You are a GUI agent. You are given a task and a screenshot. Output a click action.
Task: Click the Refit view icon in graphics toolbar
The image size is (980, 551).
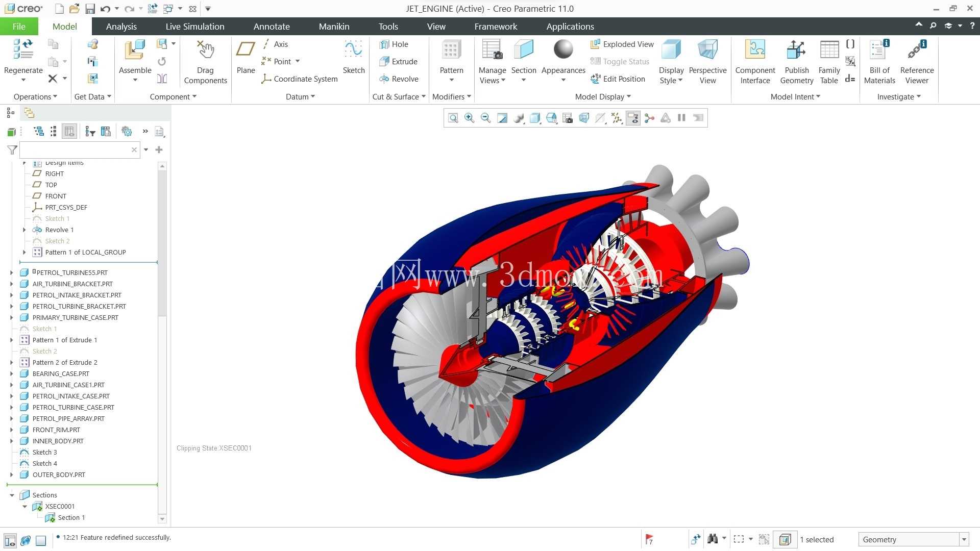tap(453, 118)
